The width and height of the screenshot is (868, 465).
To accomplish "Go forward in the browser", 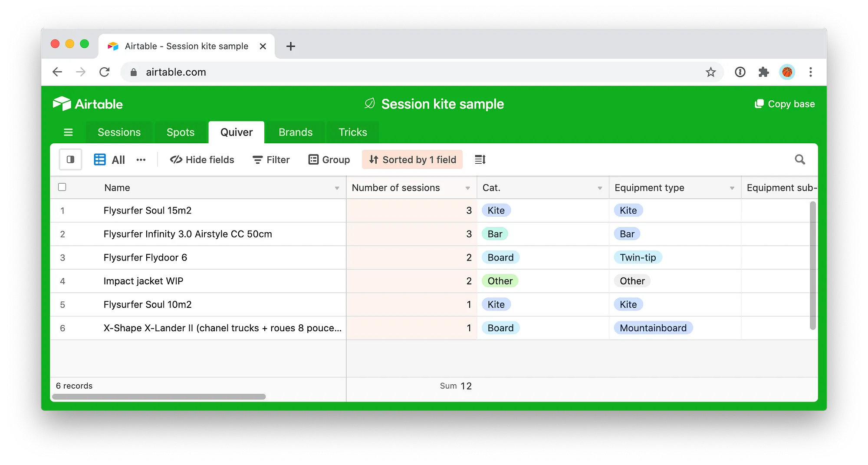I will [x=81, y=72].
